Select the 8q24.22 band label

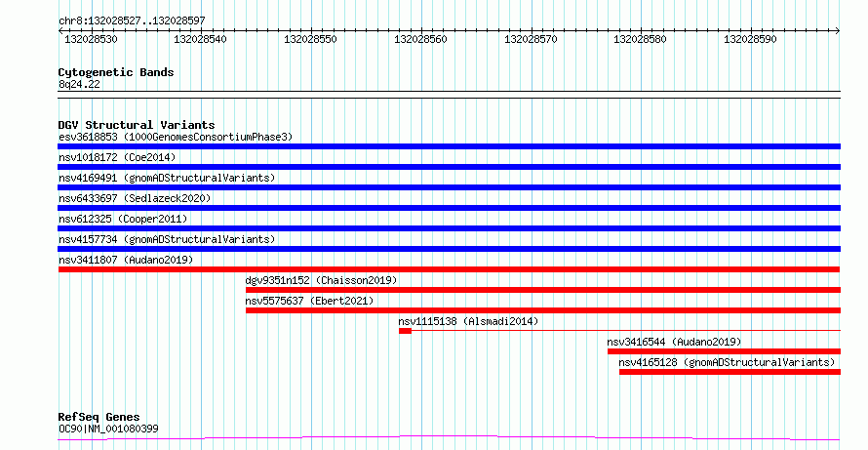point(79,84)
